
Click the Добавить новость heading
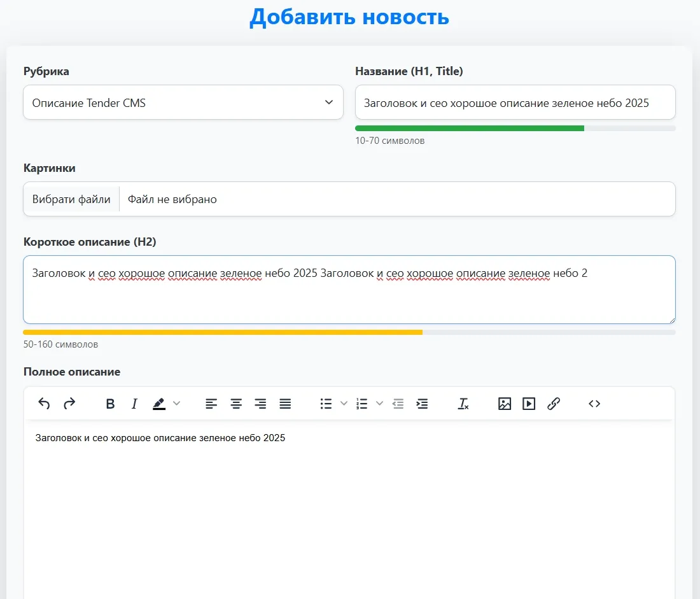click(x=350, y=17)
